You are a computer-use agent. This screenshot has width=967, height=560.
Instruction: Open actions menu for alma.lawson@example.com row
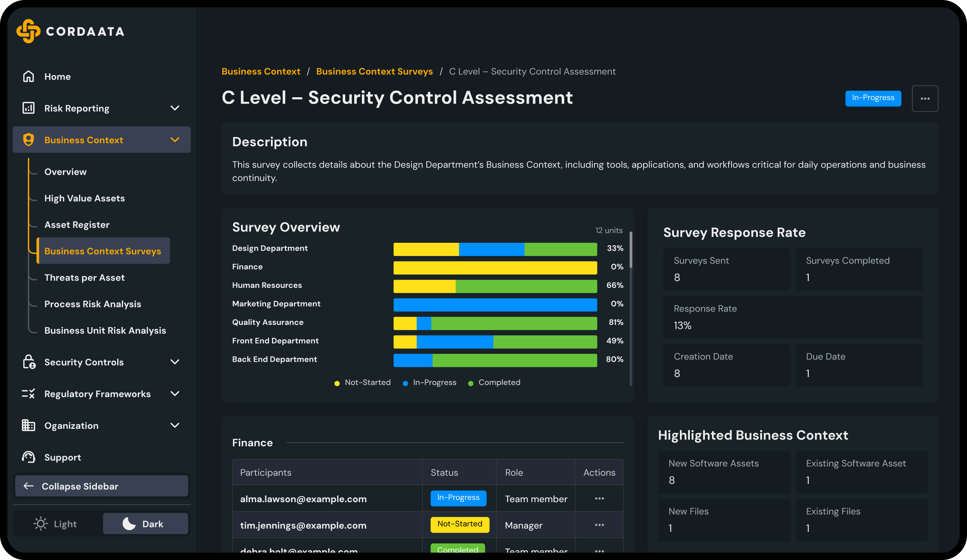(x=599, y=498)
